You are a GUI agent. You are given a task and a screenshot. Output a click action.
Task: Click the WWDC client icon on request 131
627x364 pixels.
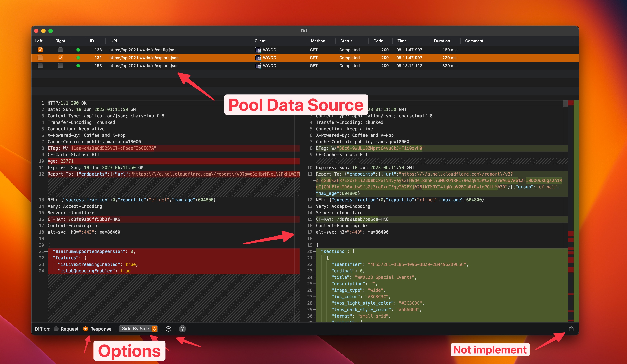pyautogui.click(x=258, y=58)
